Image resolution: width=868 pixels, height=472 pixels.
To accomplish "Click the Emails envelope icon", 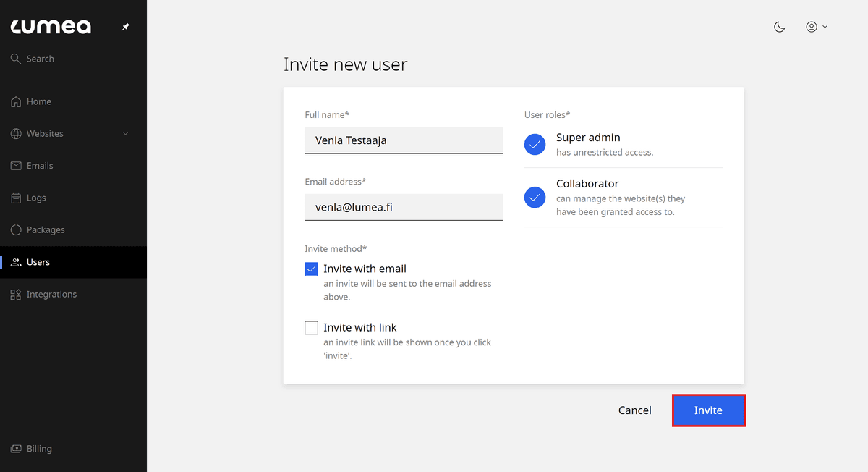I will [x=16, y=166].
